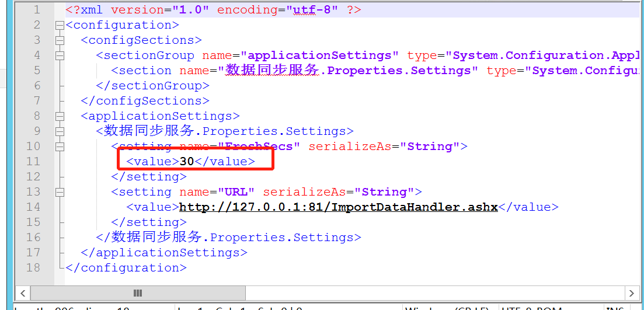This screenshot has height=310, width=644.
Task: Click the "1.0" version value on line 1
Action: click(x=190, y=10)
